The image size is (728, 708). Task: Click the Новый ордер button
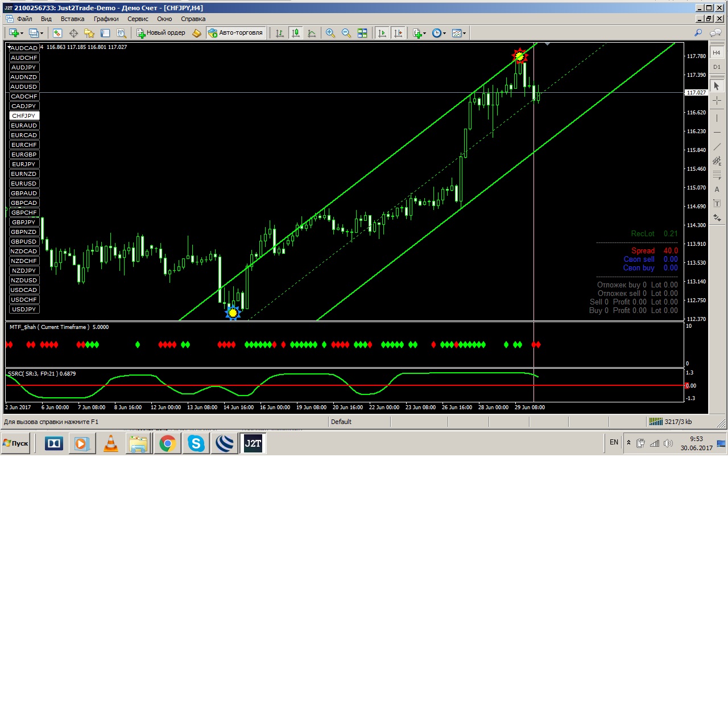[161, 33]
